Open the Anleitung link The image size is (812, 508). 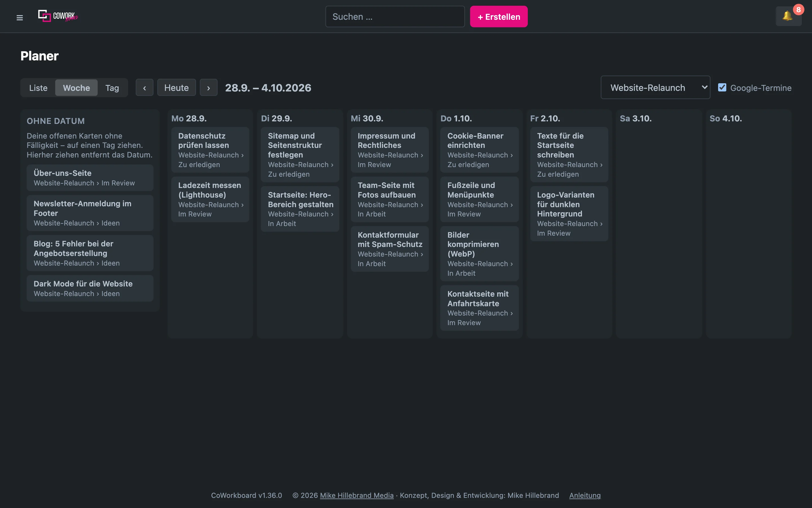(585, 495)
